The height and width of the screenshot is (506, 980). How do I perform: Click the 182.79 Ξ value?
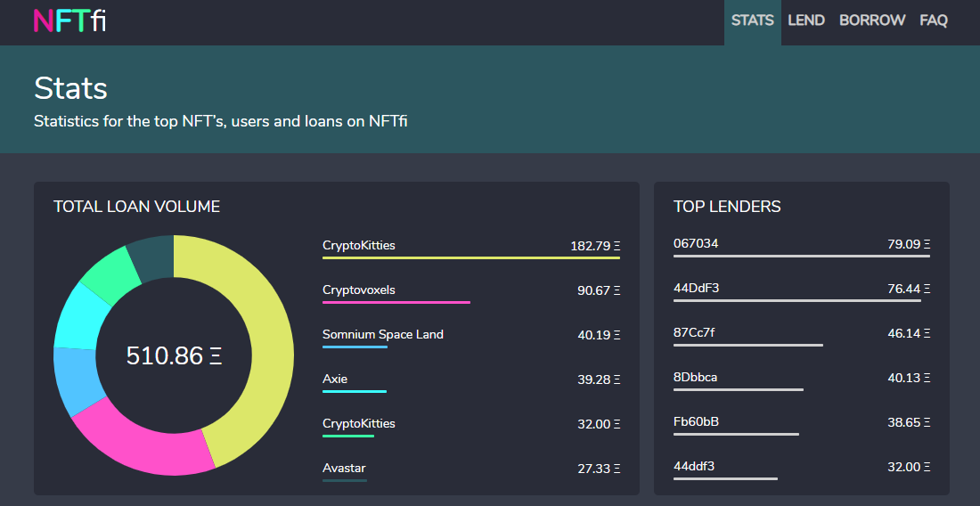tap(595, 246)
